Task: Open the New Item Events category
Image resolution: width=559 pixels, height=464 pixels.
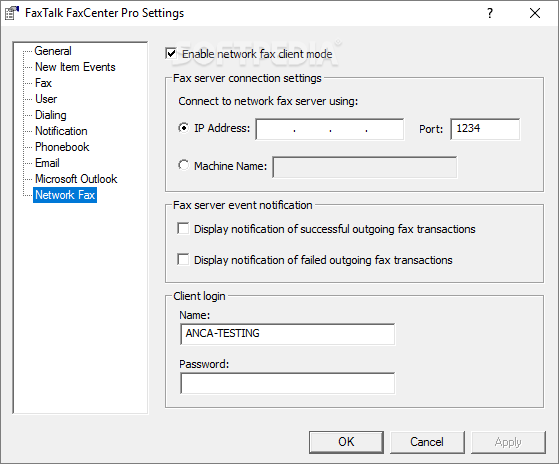Action: (x=75, y=67)
